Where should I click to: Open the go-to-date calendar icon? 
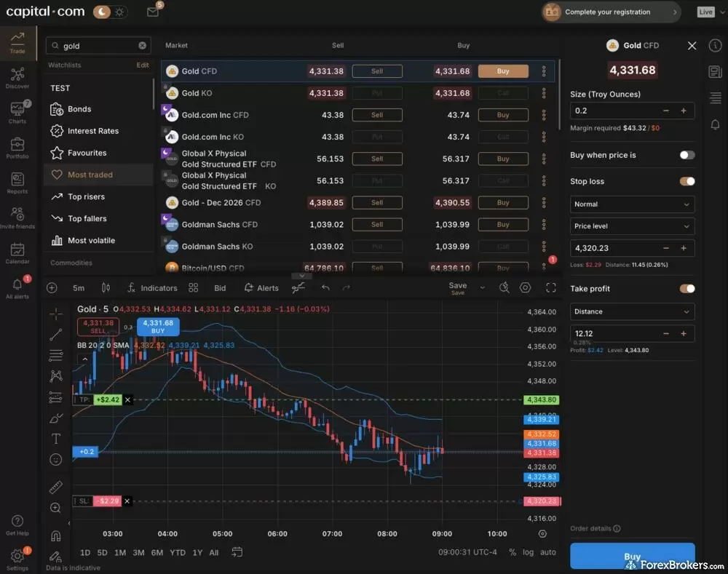click(237, 552)
